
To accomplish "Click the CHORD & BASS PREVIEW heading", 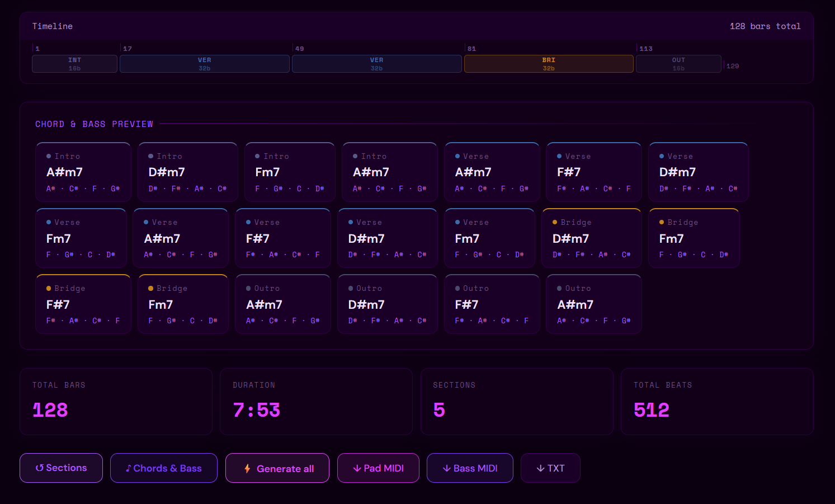I will (x=94, y=124).
